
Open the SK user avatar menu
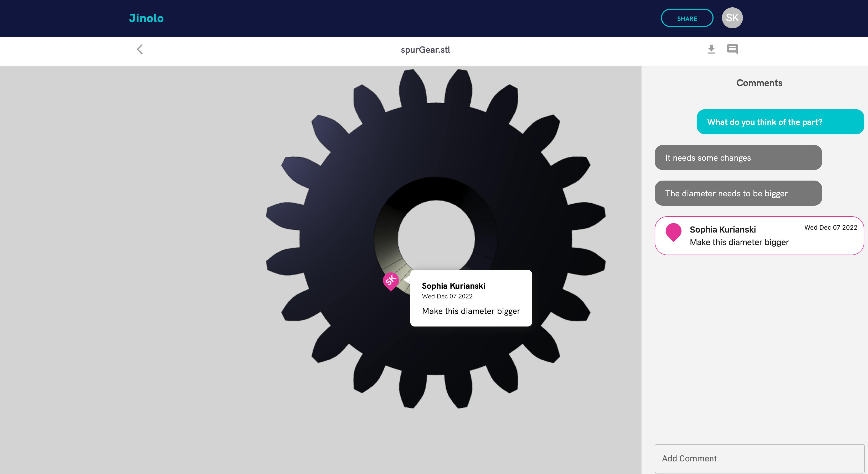(732, 18)
